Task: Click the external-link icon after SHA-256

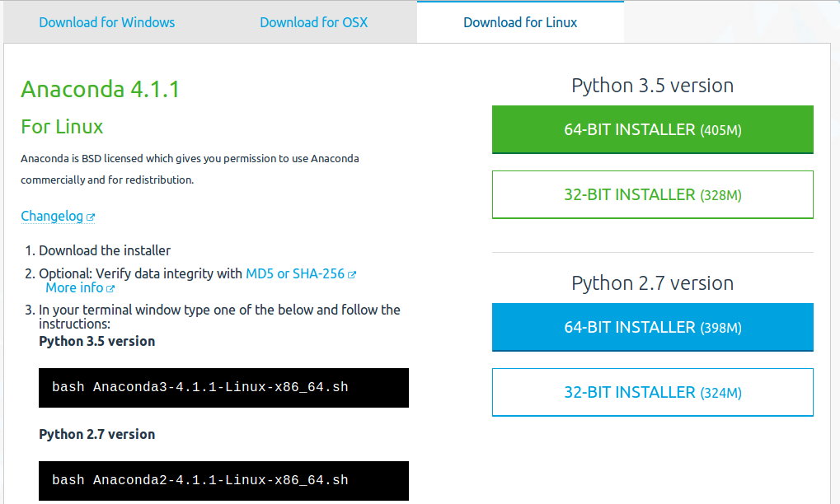Action: (x=352, y=275)
